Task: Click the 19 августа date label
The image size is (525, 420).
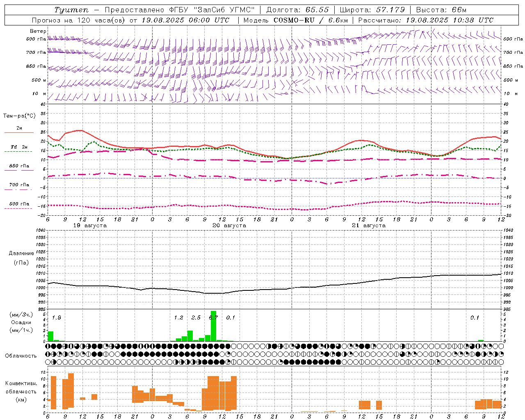Action: point(90,226)
